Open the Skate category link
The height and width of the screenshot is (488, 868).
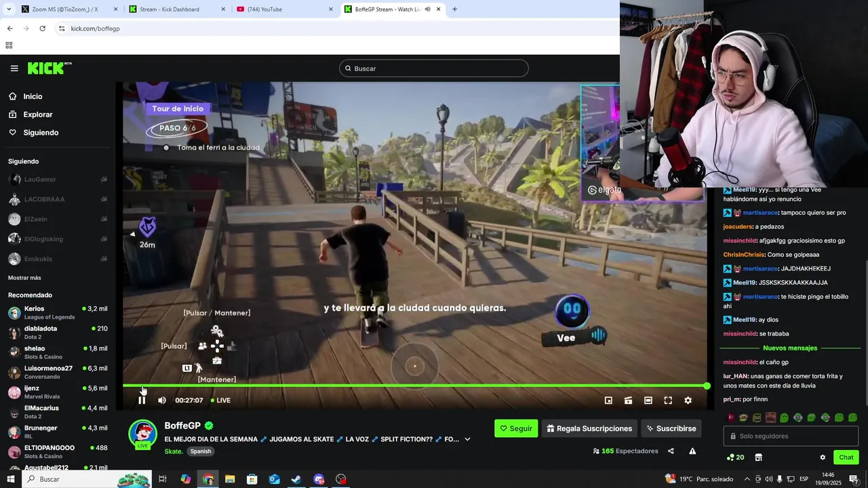pos(174,451)
